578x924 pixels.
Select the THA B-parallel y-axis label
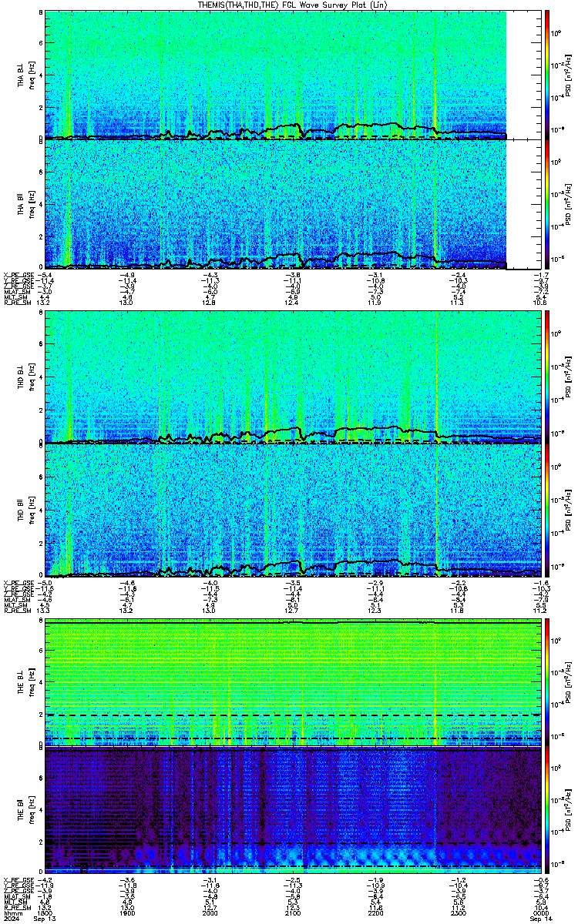pyautogui.click(x=21, y=203)
